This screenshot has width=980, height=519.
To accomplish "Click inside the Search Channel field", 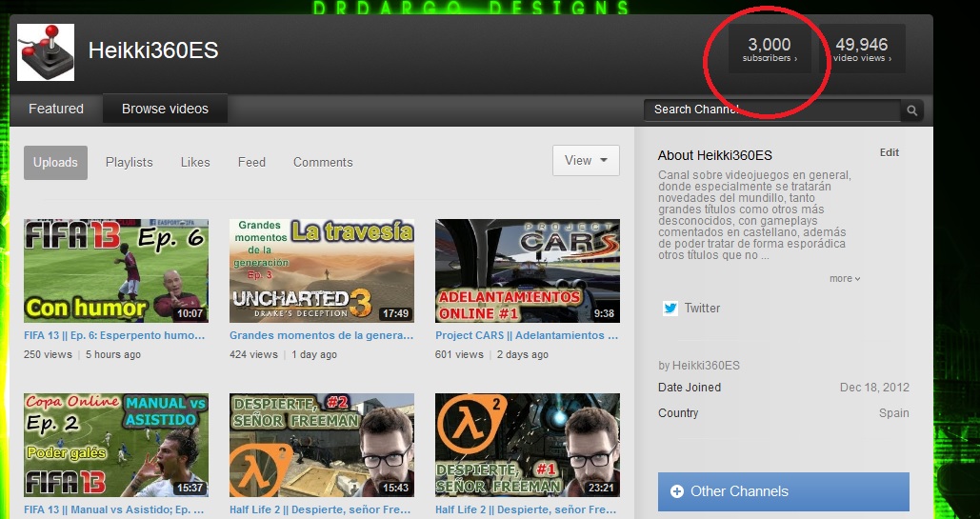I will 771,110.
